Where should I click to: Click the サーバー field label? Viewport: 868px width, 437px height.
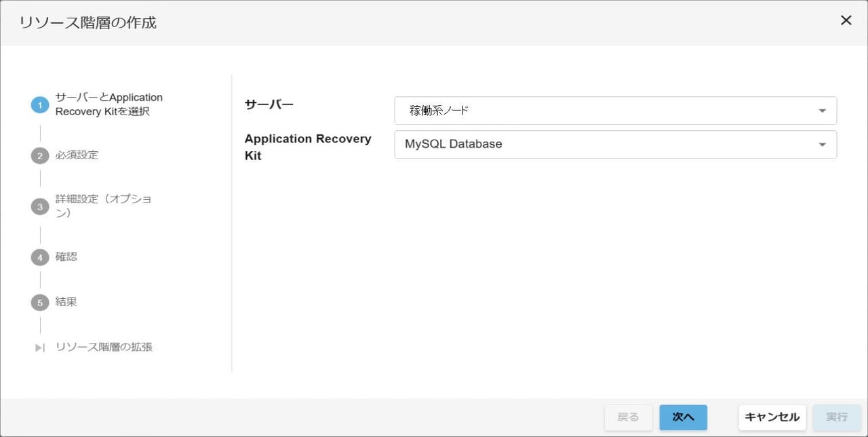[x=269, y=105]
